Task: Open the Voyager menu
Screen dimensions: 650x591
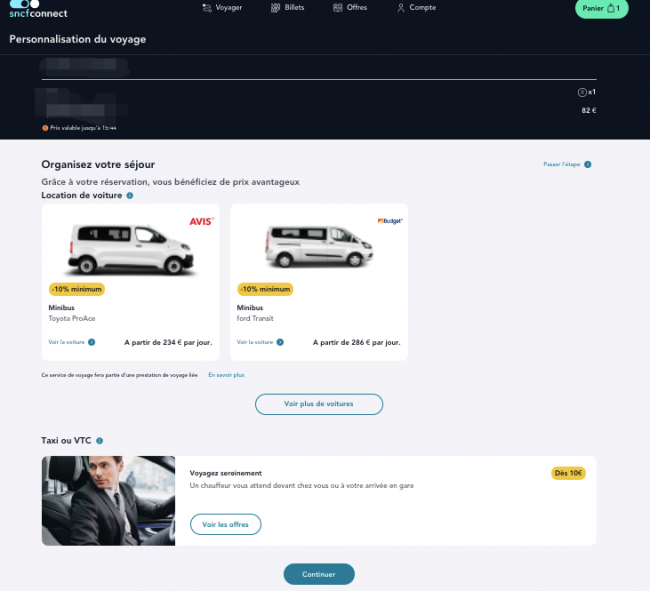Action: pyautogui.click(x=222, y=8)
